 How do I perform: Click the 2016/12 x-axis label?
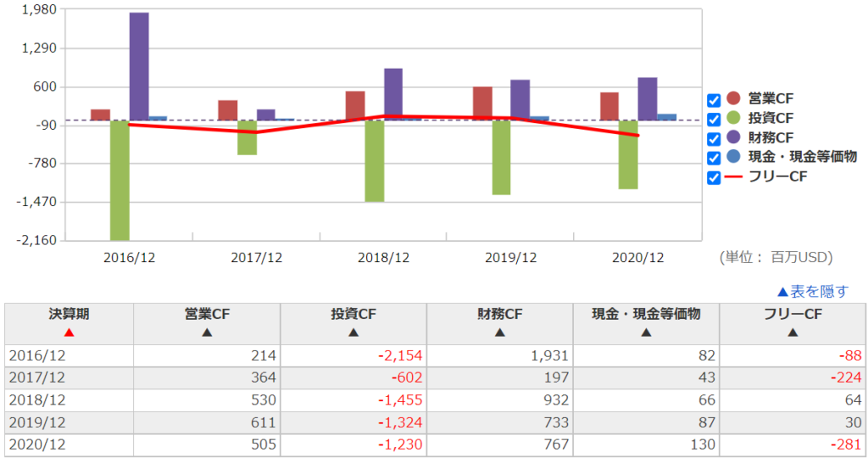[130, 258]
